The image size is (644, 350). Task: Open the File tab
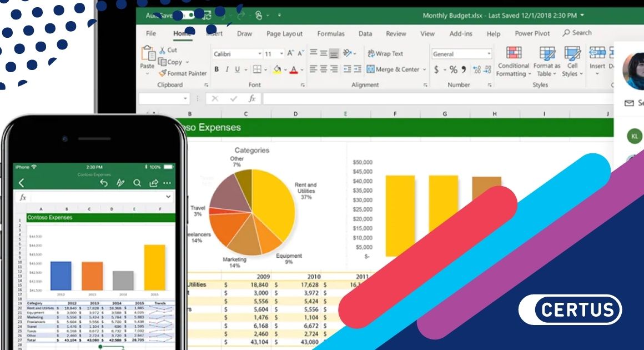151,33
